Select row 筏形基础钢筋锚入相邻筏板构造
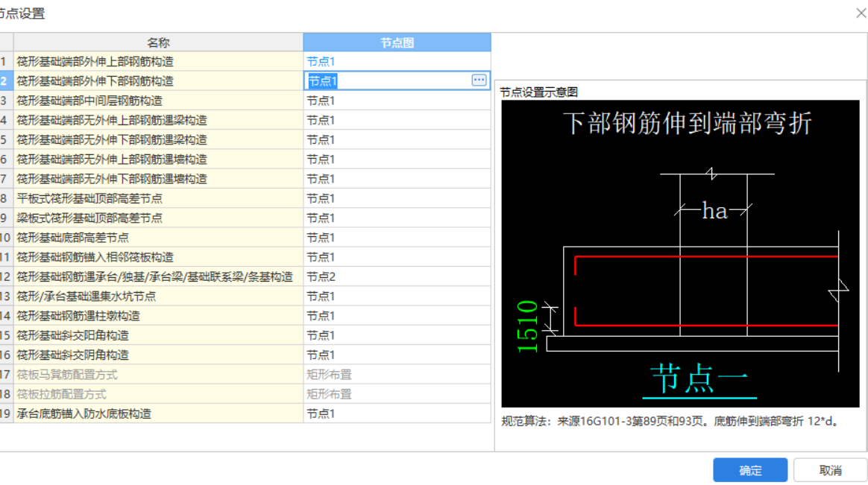The image size is (868, 485). (158, 257)
